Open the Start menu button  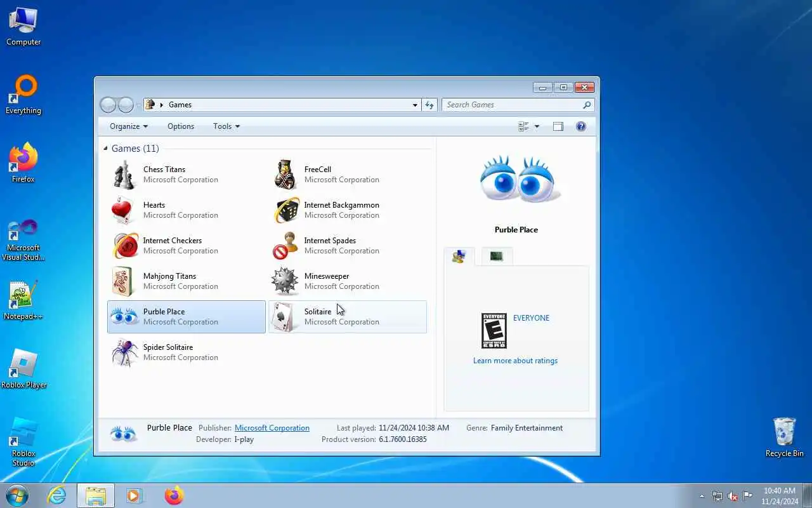point(16,495)
